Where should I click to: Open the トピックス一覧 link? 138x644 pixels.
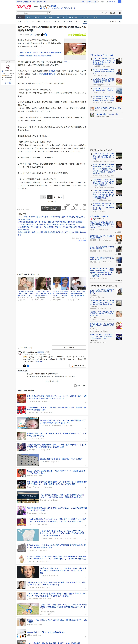tap(115, 22)
